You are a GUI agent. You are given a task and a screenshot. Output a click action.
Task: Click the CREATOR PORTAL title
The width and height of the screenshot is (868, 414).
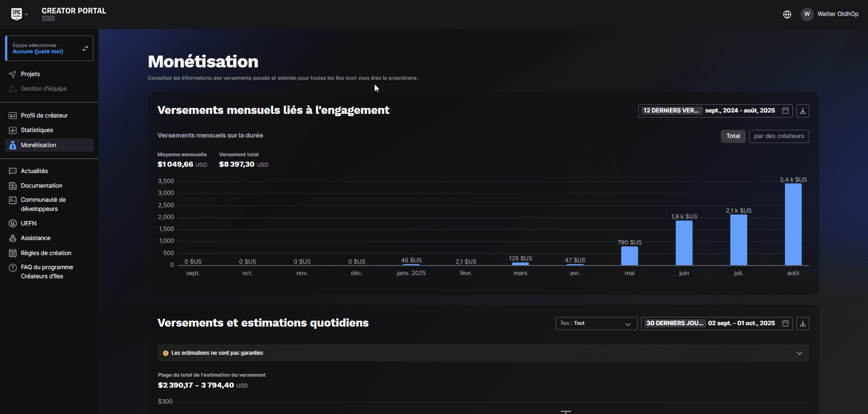pyautogui.click(x=74, y=11)
